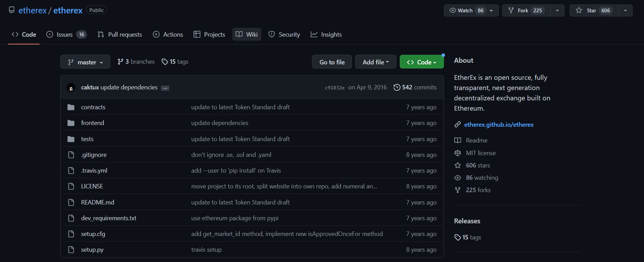Viewport: 644px width, 262px height.
Task: Open the 225 forks link in About
Action: click(478, 190)
